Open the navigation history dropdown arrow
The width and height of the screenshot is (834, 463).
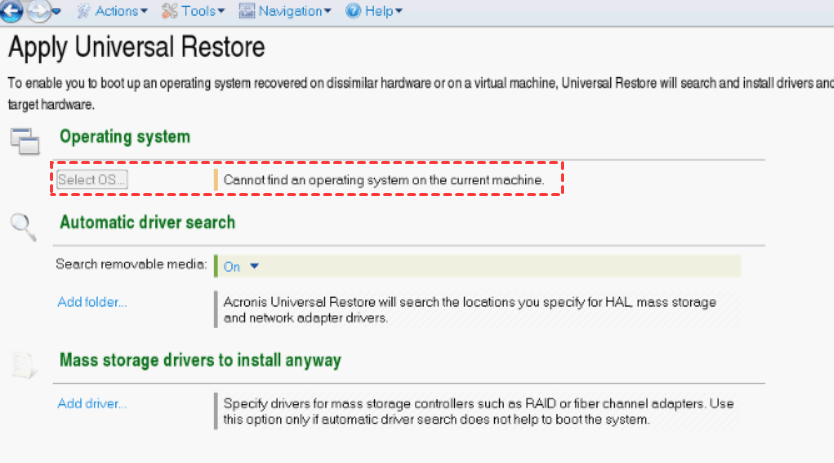[56, 11]
